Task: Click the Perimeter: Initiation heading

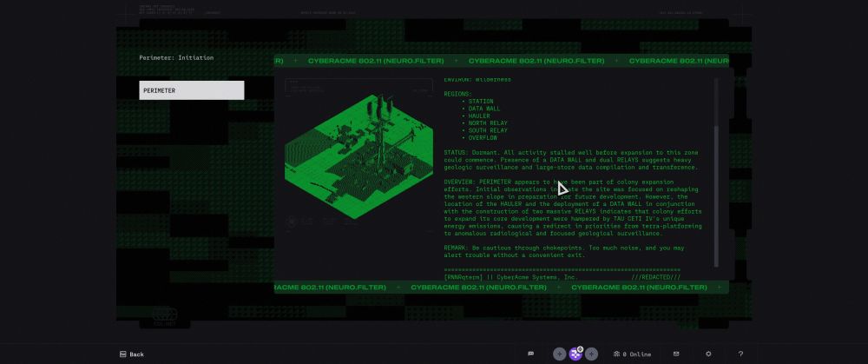Action: tap(176, 57)
